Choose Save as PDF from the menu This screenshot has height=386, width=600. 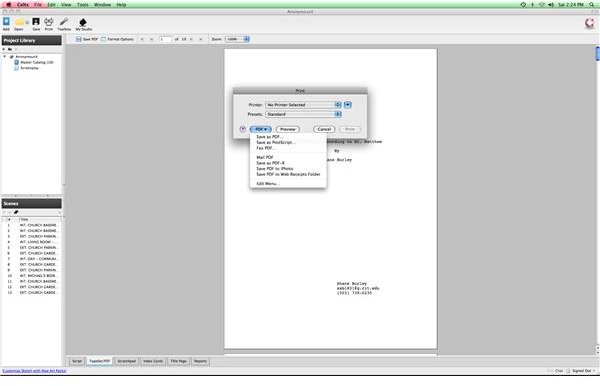tap(269, 137)
